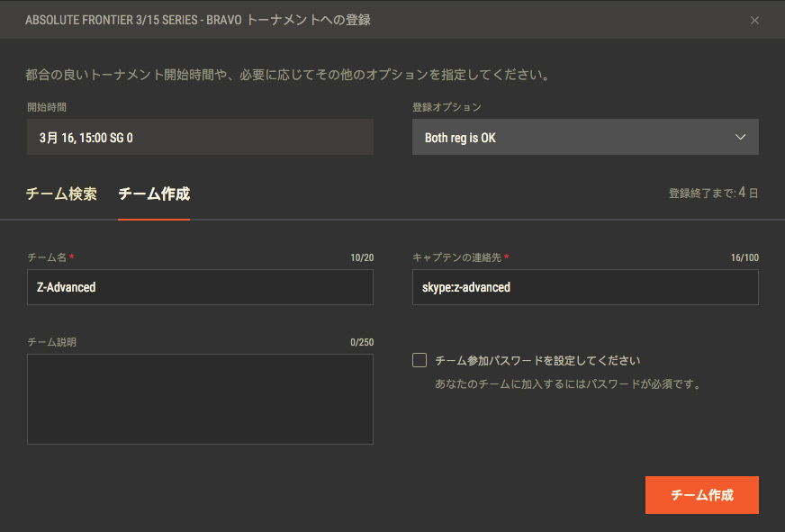Close the tournament registration dialog
785x532 pixels.
[754, 20]
